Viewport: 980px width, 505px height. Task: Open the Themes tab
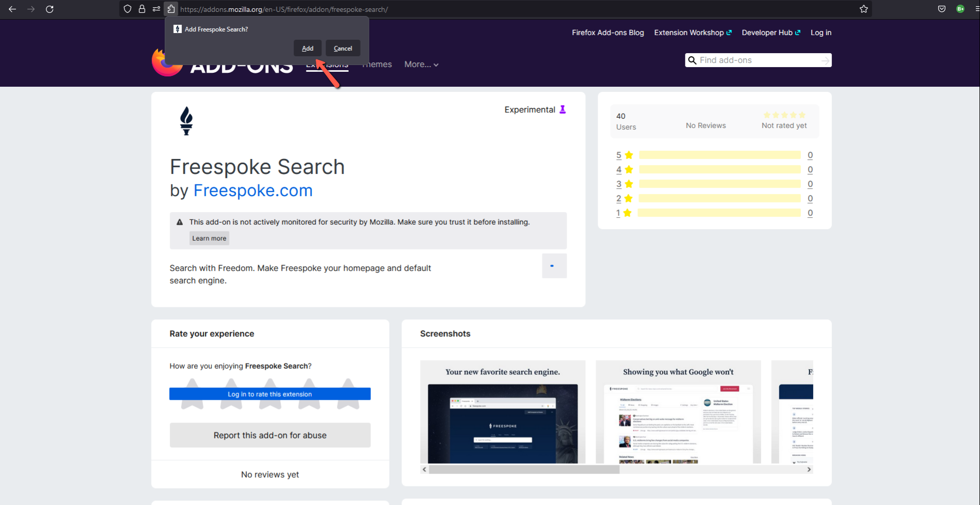(377, 65)
